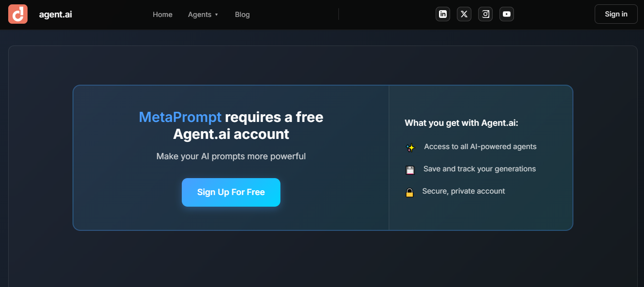Click the agent.ai orange logo icon

[x=18, y=14]
